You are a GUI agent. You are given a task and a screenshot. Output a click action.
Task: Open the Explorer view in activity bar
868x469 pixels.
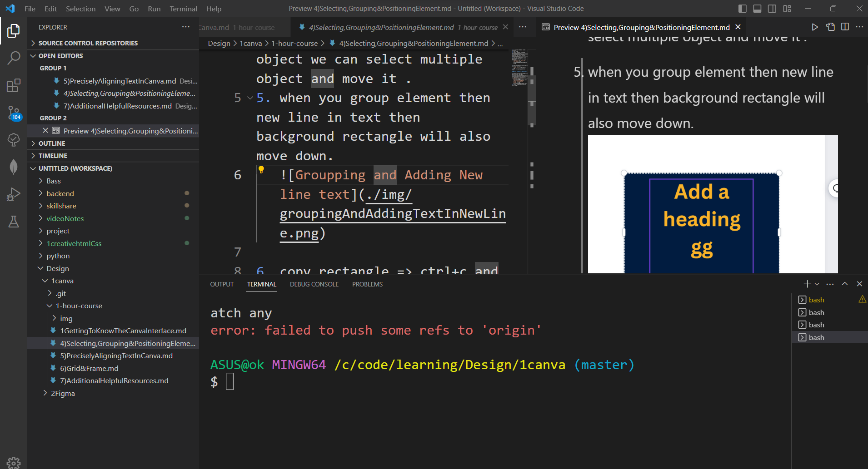coord(14,31)
